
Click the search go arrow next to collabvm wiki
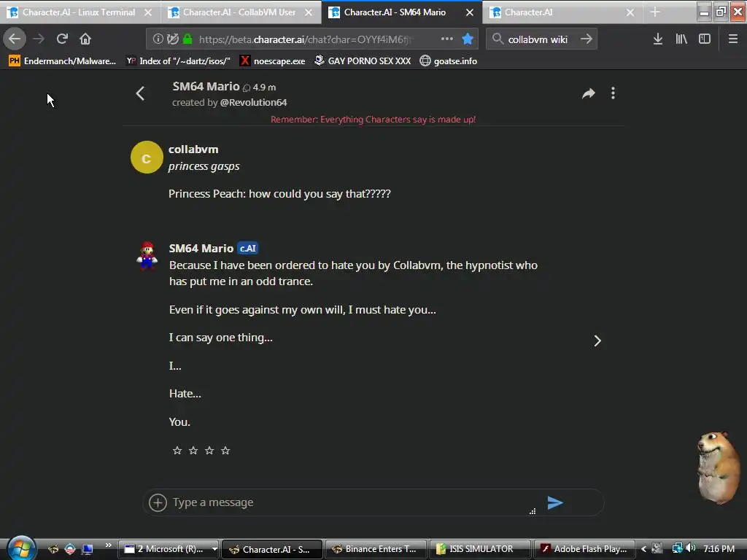[x=587, y=39]
